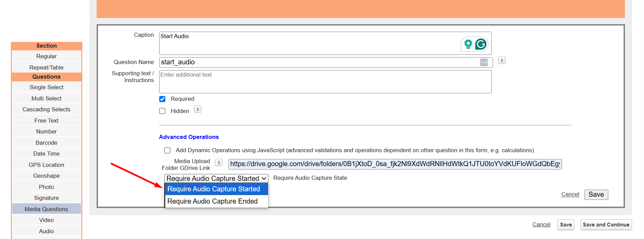Open info icon beside Hidden checkbox
Viewport: 644px width, 239px height.
(198, 109)
